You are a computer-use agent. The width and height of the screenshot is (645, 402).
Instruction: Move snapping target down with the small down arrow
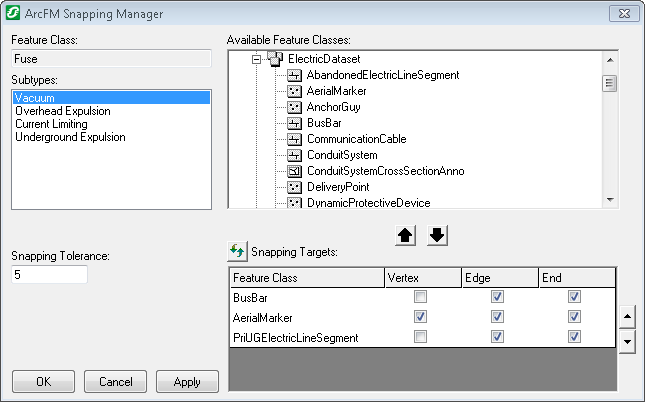[x=627, y=342]
